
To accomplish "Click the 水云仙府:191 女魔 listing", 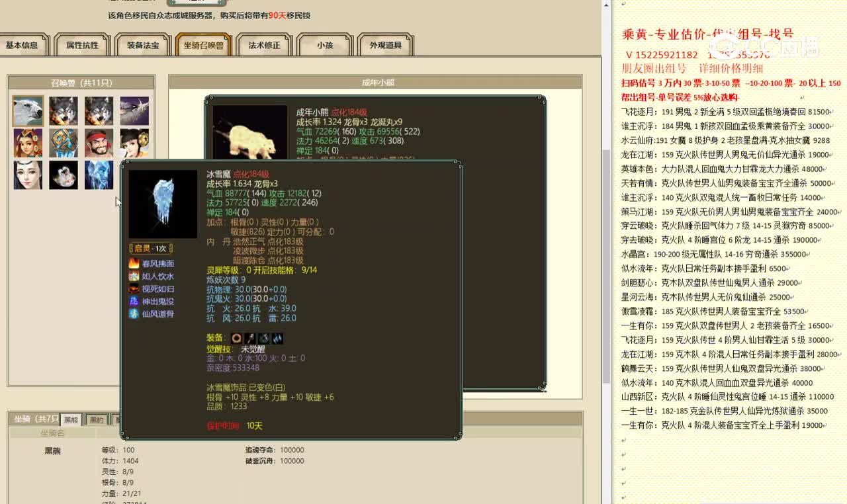I will click(x=725, y=140).
